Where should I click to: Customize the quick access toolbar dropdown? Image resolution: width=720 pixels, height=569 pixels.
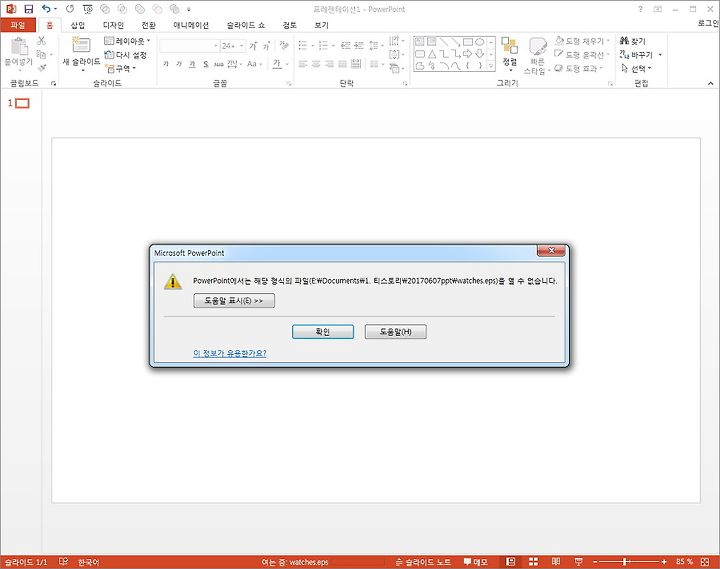[188, 9]
